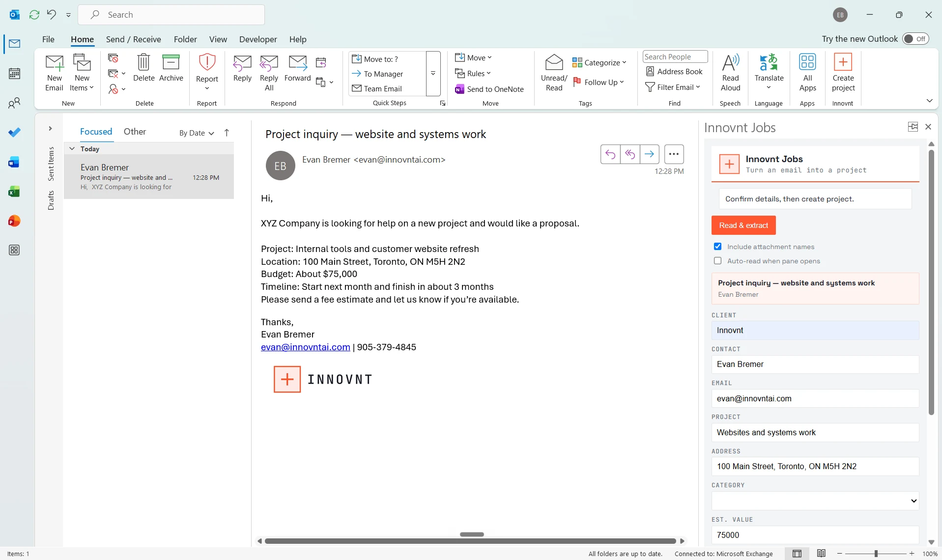Click Create project Innovnt button

tap(843, 73)
